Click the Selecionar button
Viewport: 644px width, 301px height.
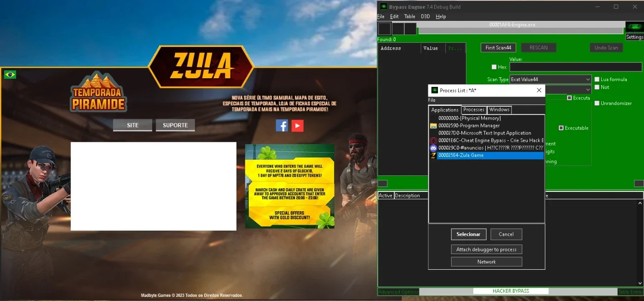click(x=468, y=234)
